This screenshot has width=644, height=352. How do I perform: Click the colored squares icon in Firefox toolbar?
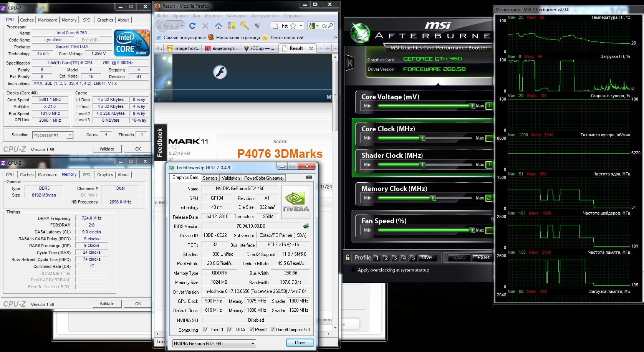coord(232,26)
